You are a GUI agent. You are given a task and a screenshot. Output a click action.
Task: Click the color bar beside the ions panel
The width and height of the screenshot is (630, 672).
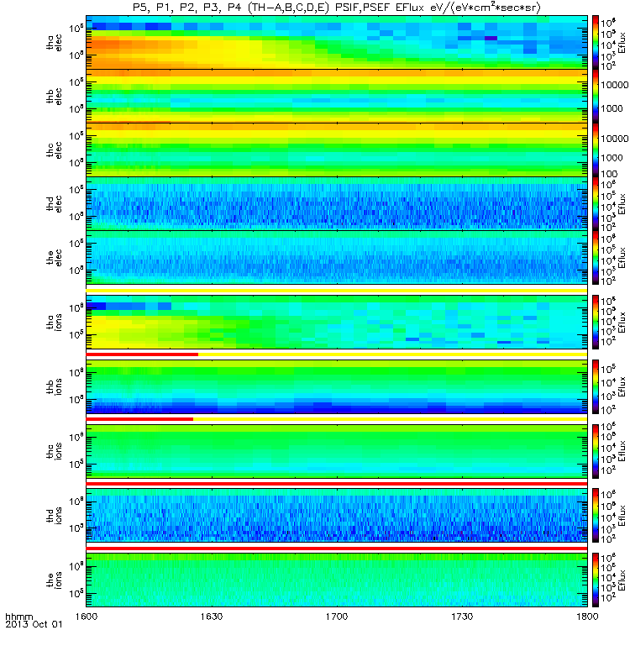tap(596, 580)
